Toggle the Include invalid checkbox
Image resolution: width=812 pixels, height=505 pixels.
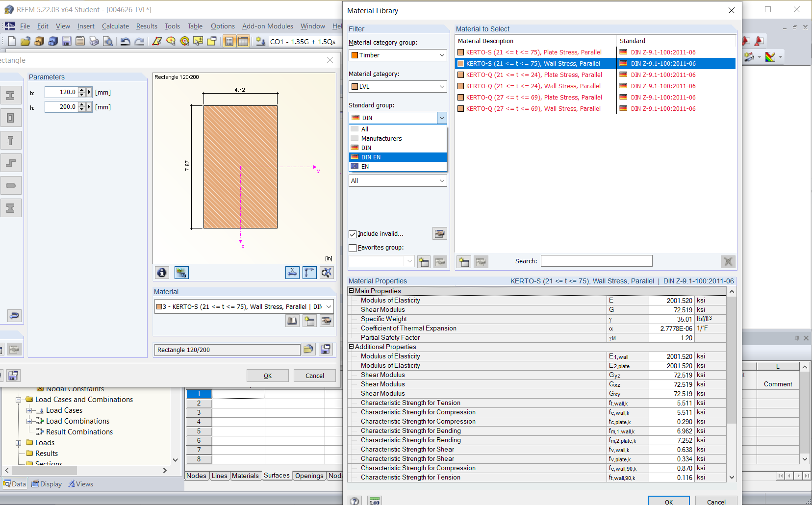pyautogui.click(x=353, y=234)
